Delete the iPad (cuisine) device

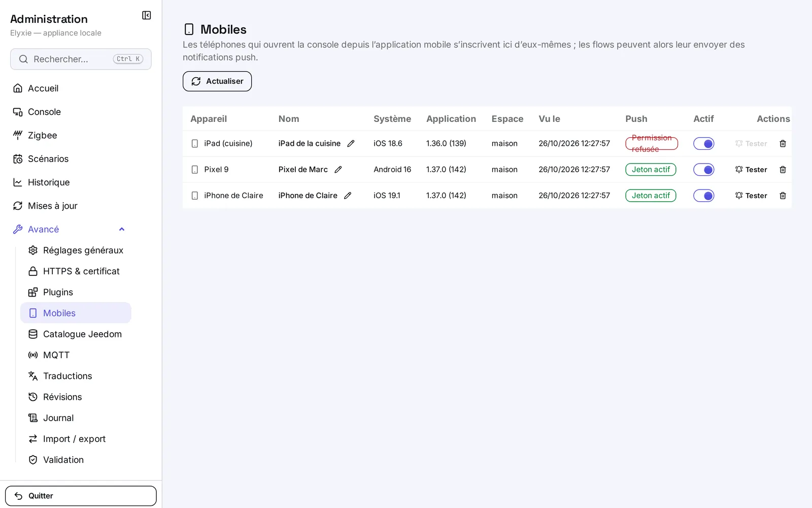click(x=783, y=144)
